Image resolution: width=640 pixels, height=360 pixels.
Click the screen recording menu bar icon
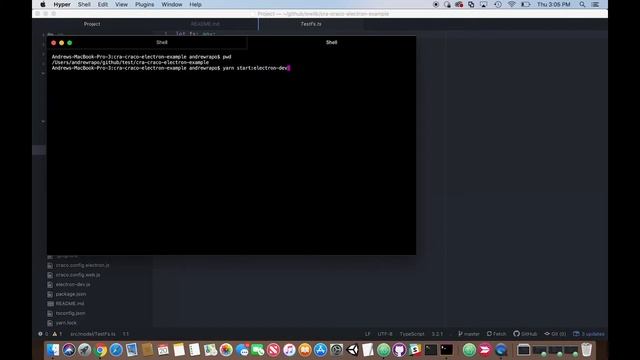point(436,4)
